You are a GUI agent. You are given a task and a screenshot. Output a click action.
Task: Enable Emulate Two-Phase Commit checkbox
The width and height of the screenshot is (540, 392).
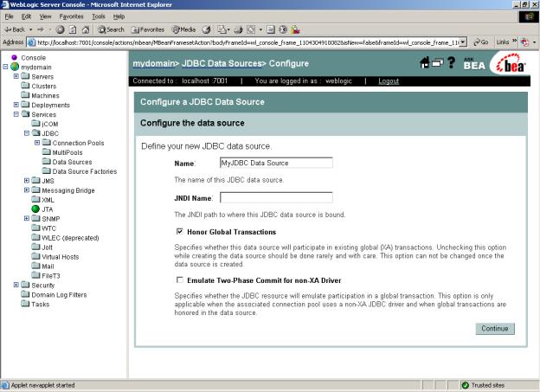pos(180,280)
